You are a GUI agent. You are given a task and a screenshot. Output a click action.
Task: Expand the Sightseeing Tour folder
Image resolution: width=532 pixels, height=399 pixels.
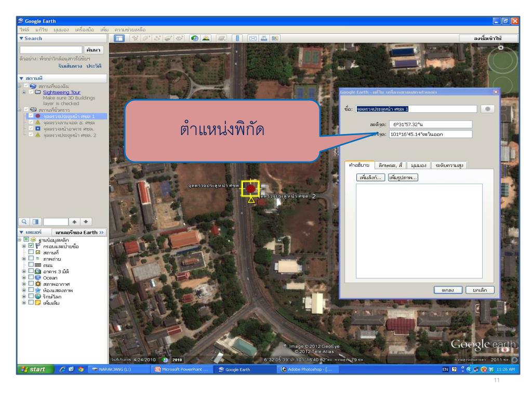coord(24,92)
